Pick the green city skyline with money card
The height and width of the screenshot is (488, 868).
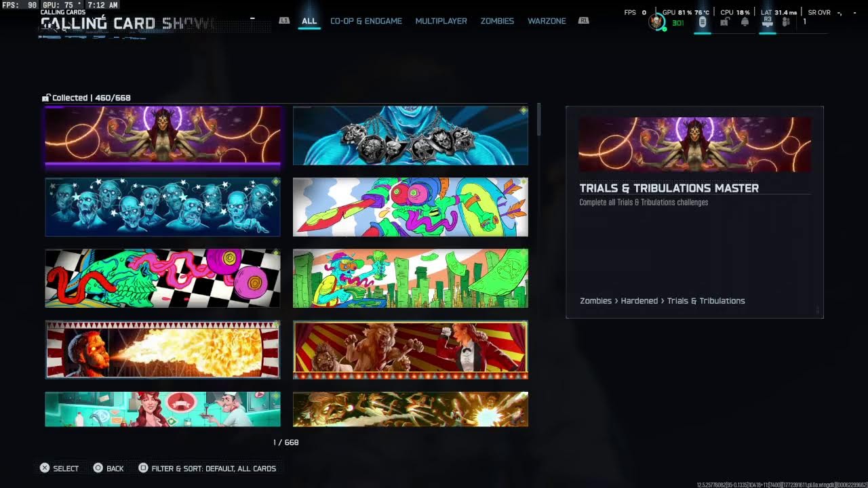point(410,279)
